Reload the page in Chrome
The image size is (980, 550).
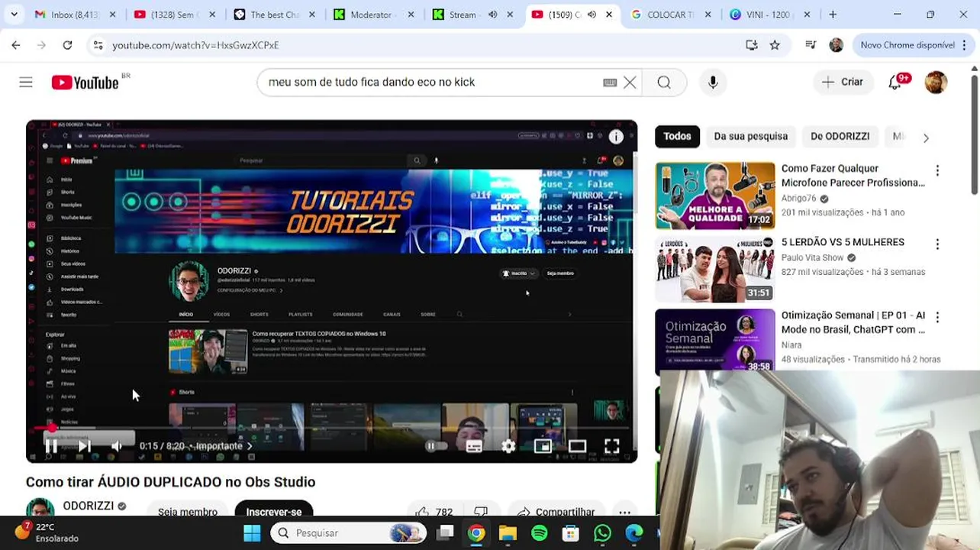67,45
